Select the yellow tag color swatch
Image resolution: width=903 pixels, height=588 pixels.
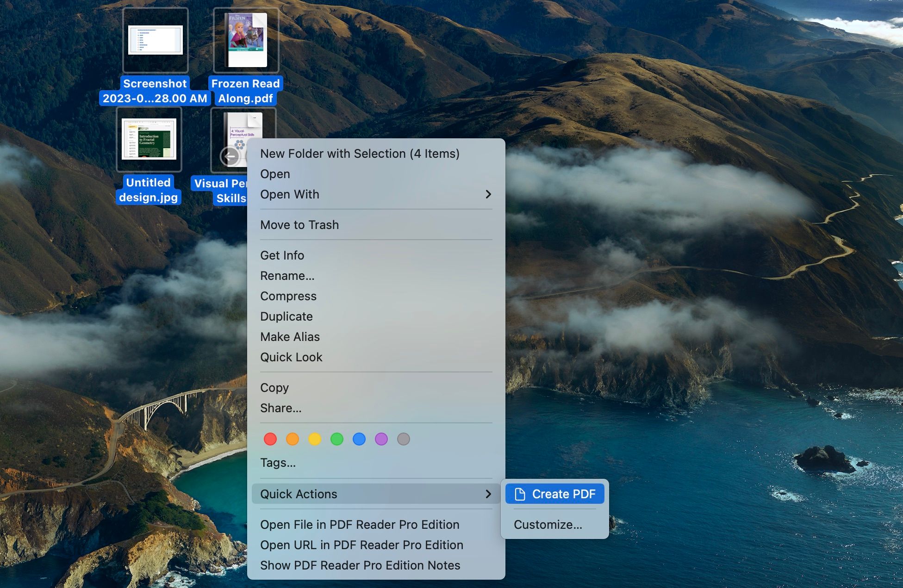(x=315, y=439)
